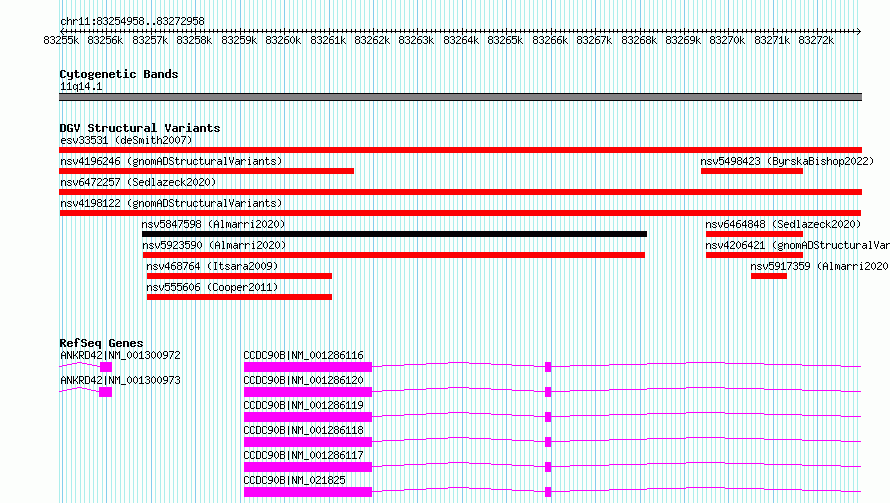Image resolution: width=890 pixels, height=503 pixels.
Task: Click the large exon of CCDC90B NM_001286118
Action: 308,442
